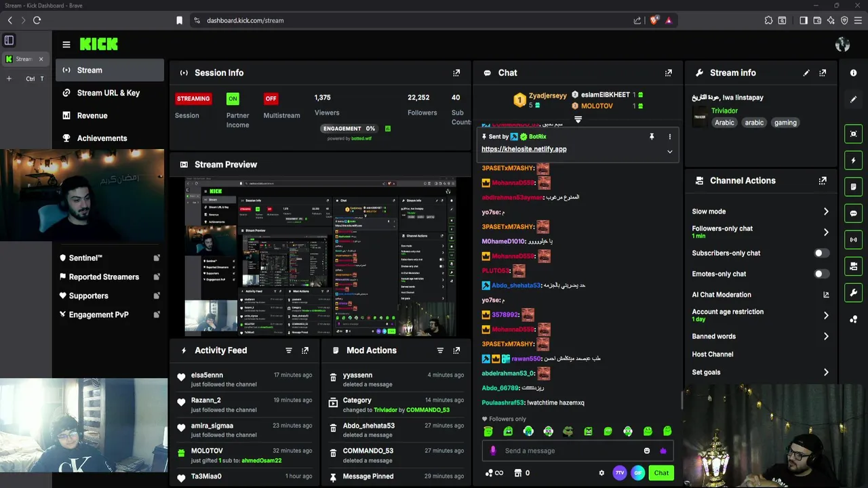
Task: Open the Brave main menu
Action: (x=859, y=20)
